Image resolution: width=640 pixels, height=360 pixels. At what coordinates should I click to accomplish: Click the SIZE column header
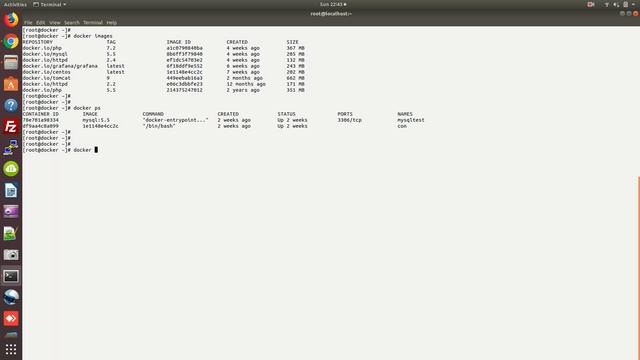coord(292,42)
